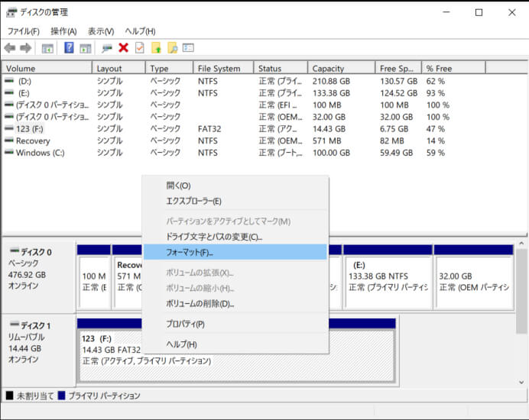
Task: Select the 123 (F:) partition block on Disk 1
Action: (x=236, y=351)
